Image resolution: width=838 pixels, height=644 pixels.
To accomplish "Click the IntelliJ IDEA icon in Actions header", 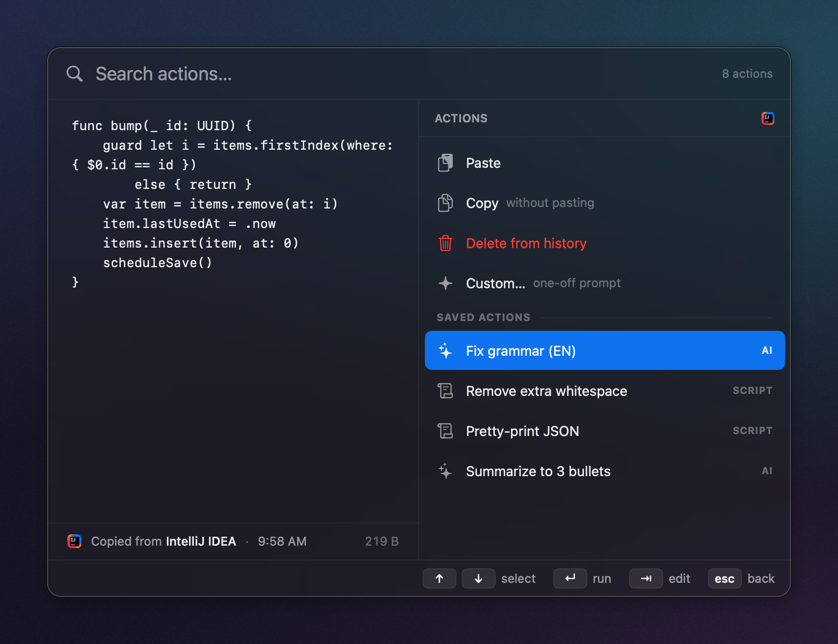I will (768, 118).
